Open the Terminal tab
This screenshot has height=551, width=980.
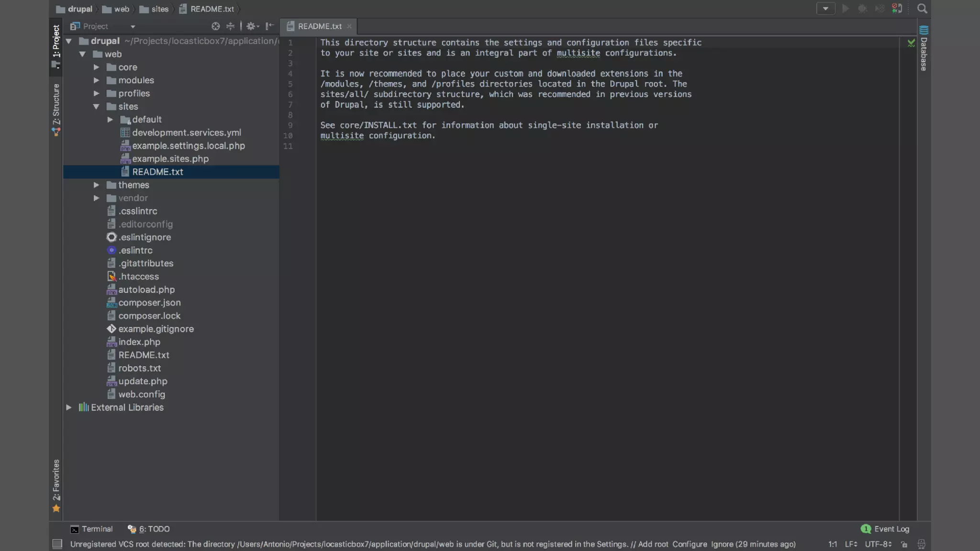92,529
